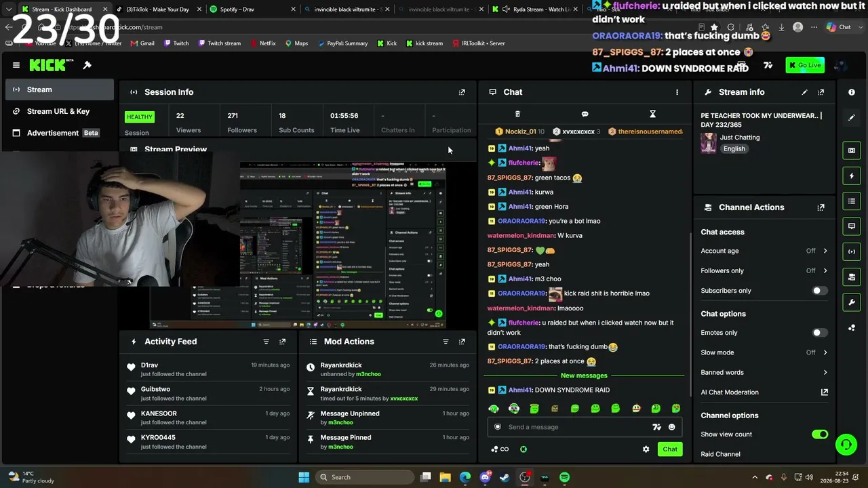Click Raid Channel option

point(720,454)
